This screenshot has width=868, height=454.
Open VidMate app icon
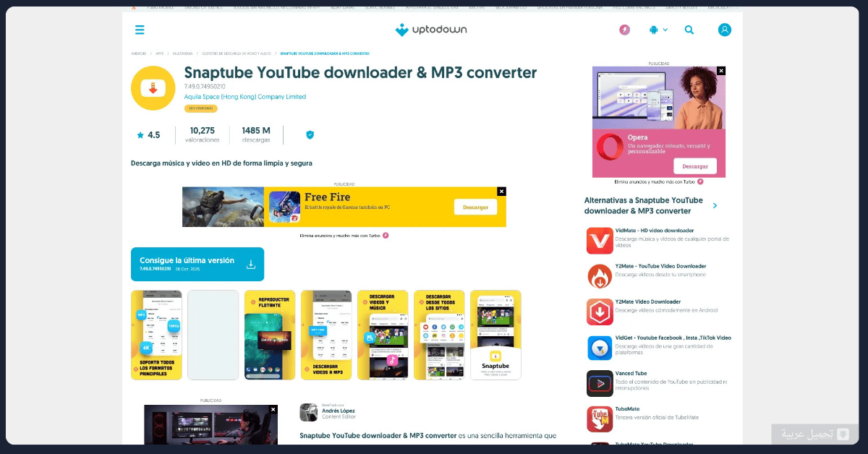point(600,241)
